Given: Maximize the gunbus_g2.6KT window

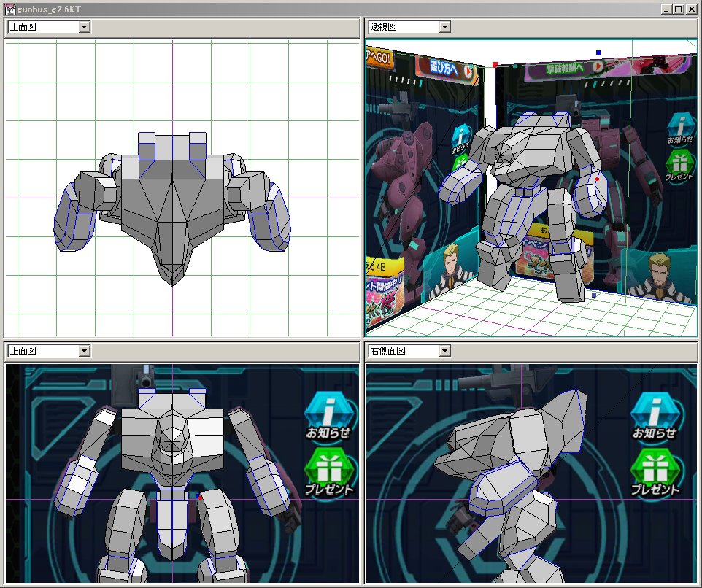Looking at the screenshot, I should click(678, 9).
